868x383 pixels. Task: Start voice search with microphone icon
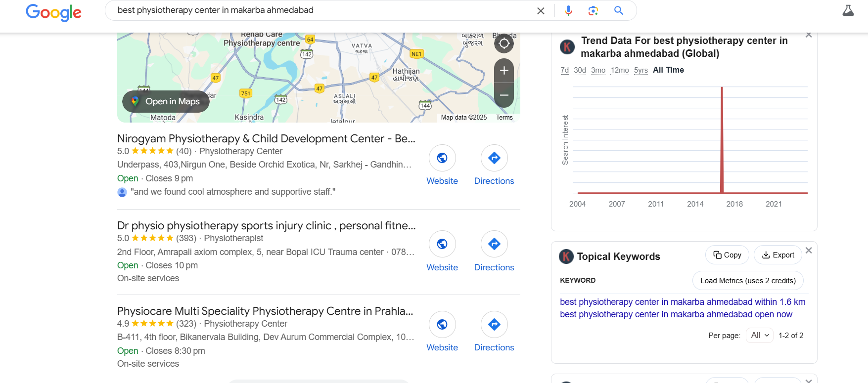(568, 10)
